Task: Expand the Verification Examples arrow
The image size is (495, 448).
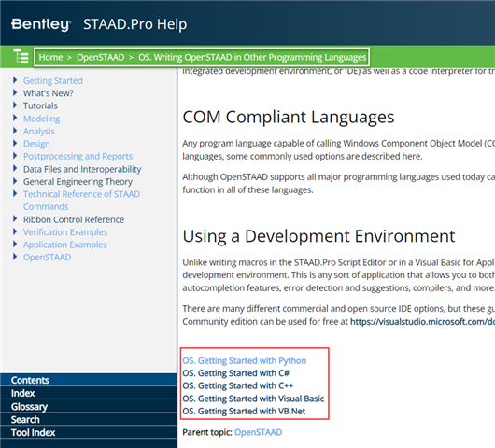Action: pos(15,231)
